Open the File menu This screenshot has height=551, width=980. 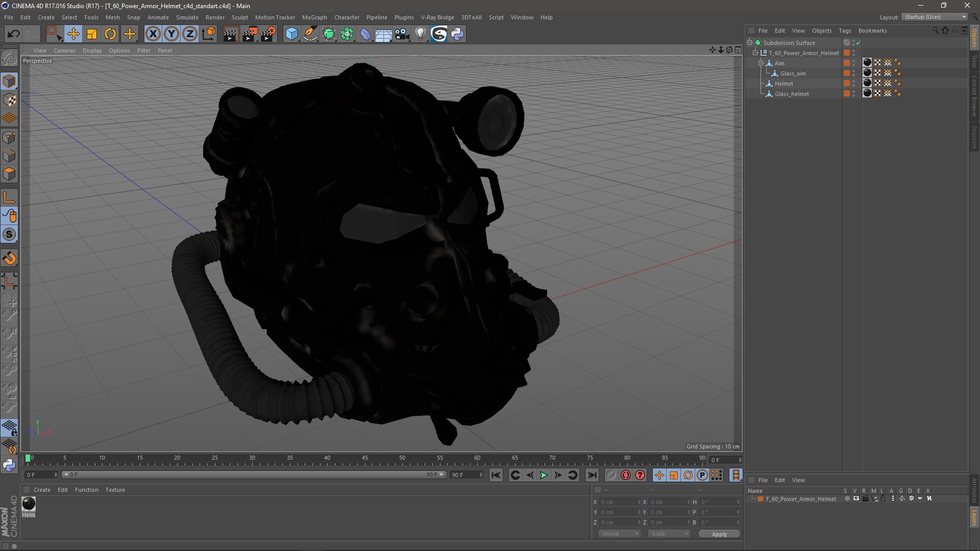(x=9, y=17)
